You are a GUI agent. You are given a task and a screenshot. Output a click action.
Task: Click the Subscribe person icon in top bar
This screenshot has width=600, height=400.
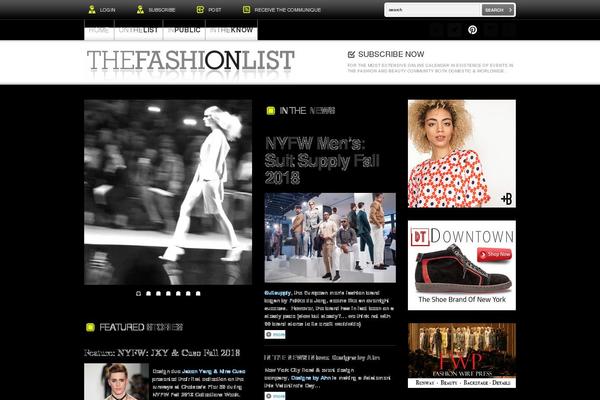pos(140,10)
